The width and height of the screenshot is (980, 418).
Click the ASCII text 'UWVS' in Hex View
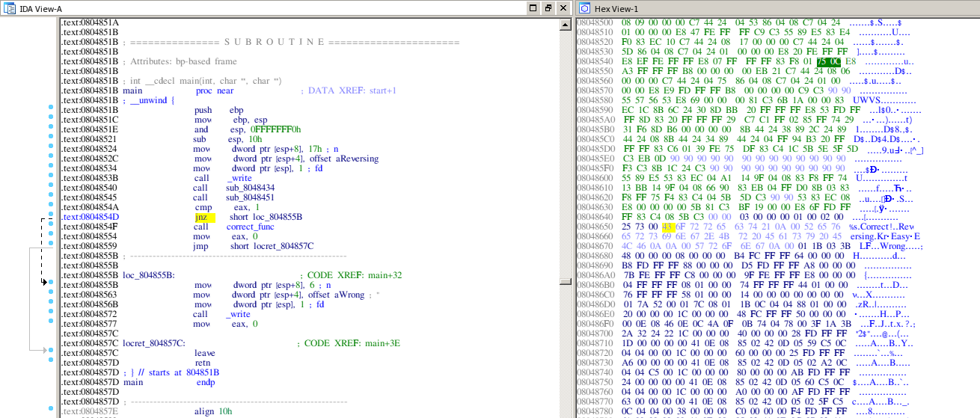(x=867, y=100)
